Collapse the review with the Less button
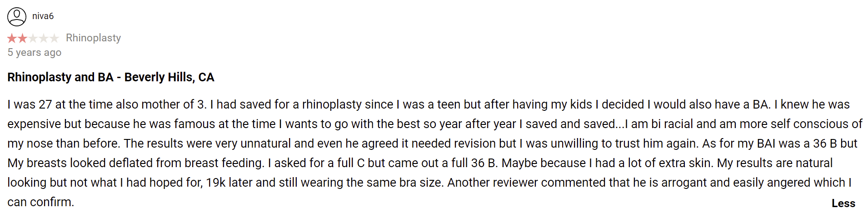The image size is (868, 223). (843, 203)
